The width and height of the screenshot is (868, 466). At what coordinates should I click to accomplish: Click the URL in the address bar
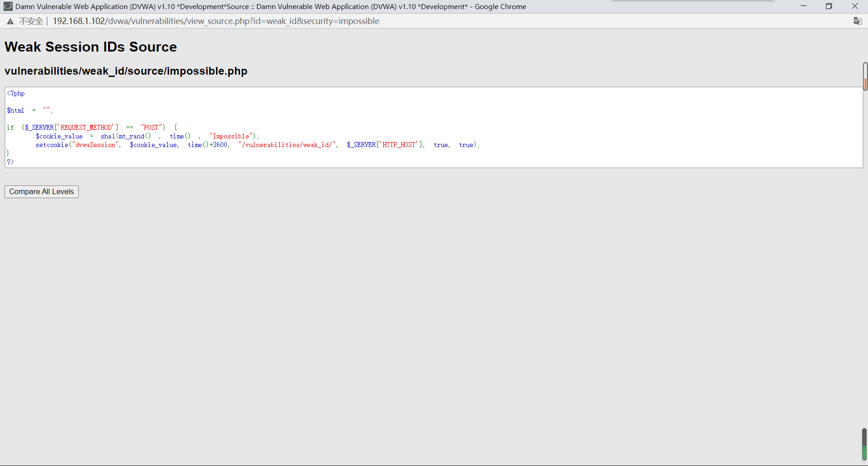tap(216, 21)
